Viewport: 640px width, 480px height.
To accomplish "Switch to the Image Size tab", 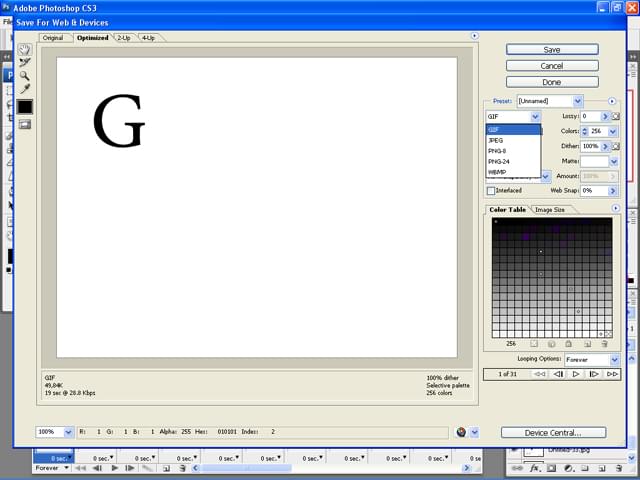I will [x=550, y=210].
